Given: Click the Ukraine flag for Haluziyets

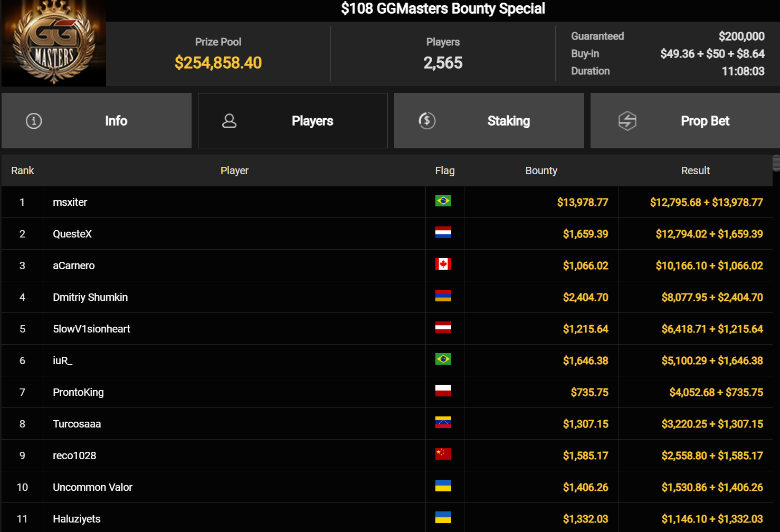Looking at the screenshot, I should 443,517.
